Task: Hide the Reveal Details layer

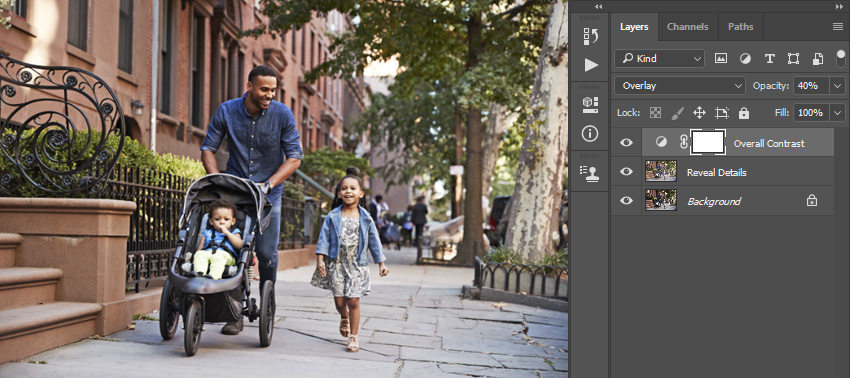Action: 626,171
